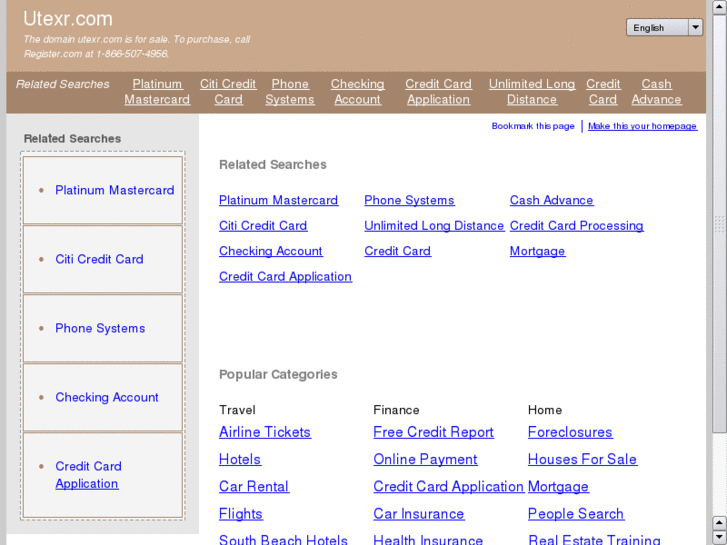Open Cash Advance in the main Related Searches list
Viewport: 727px width, 545px height.
coord(552,200)
